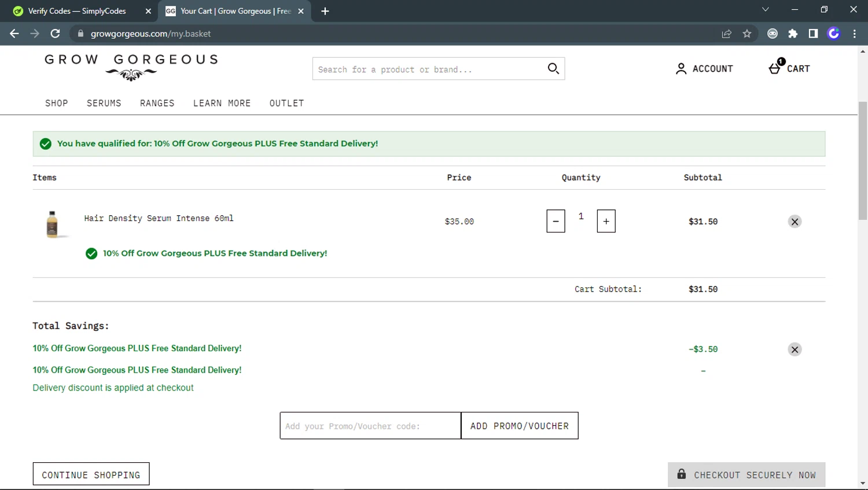
Task: Open the SERUMS menu
Action: [x=104, y=103]
